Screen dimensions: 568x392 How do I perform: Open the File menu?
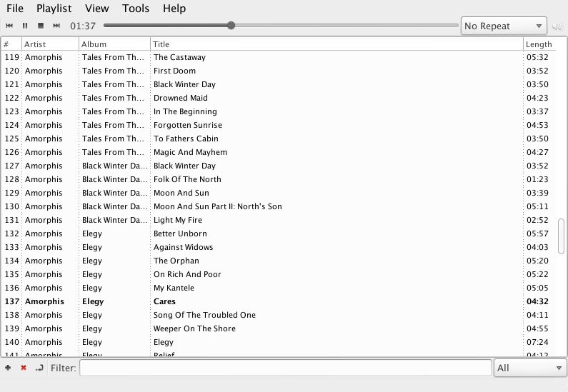click(x=15, y=9)
